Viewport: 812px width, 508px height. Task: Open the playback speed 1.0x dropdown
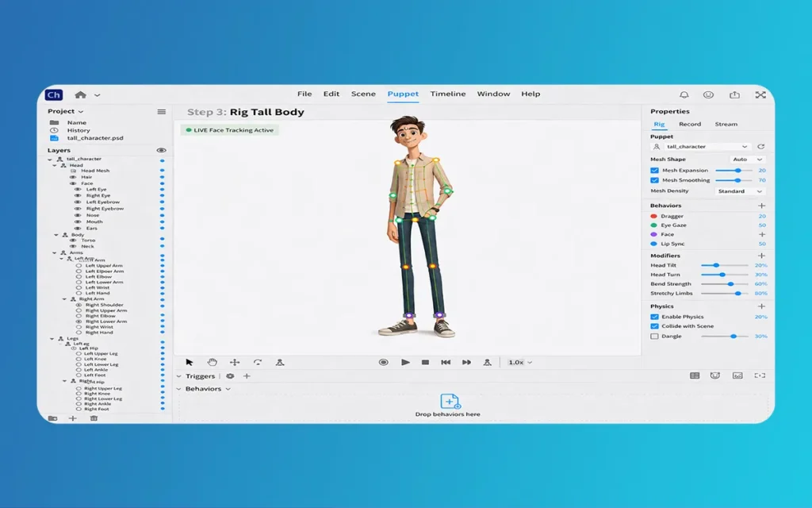(519, 363)
